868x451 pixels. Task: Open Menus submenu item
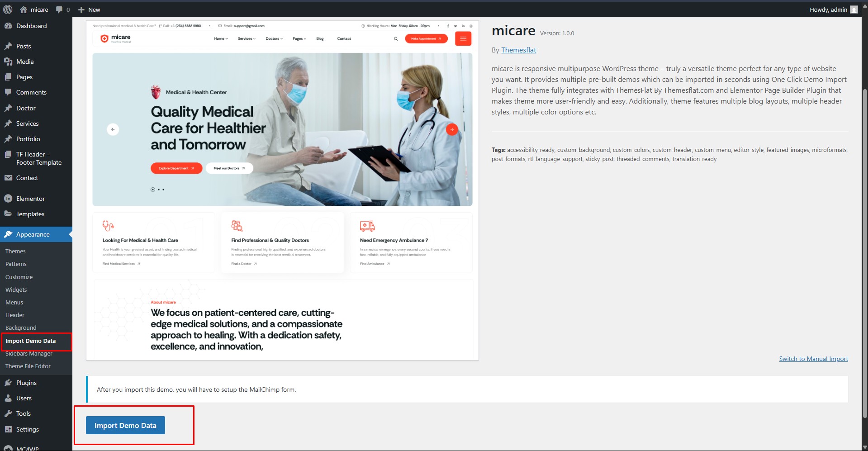tap(14, 302)
